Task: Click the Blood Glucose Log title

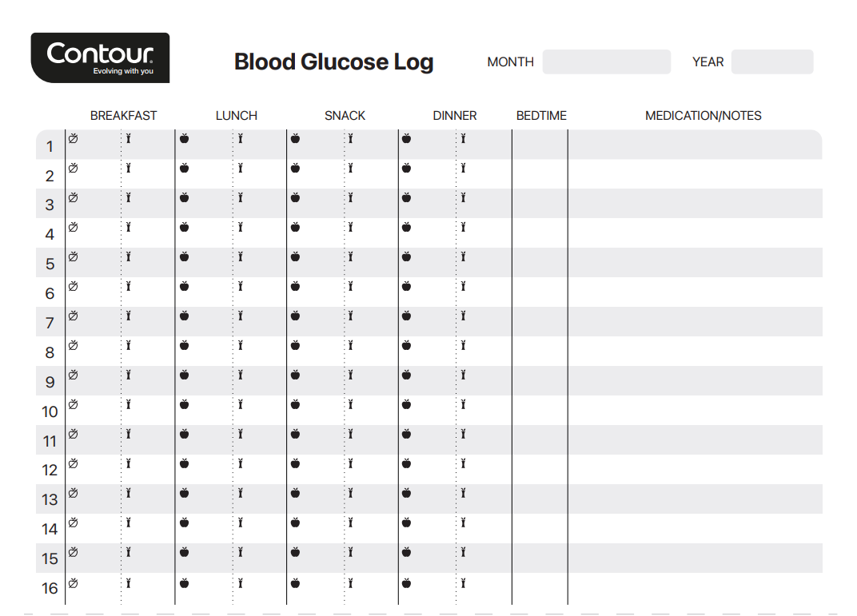Action: point(333,62)
